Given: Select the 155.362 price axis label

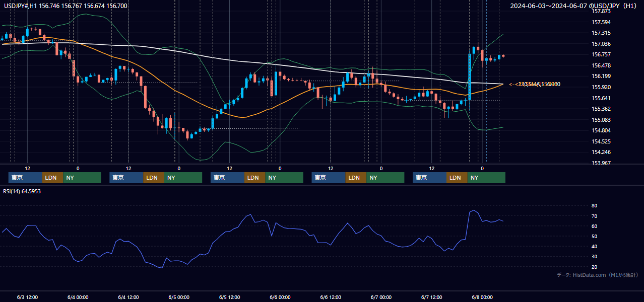Looking at the screenshot, I should (601, 109).
